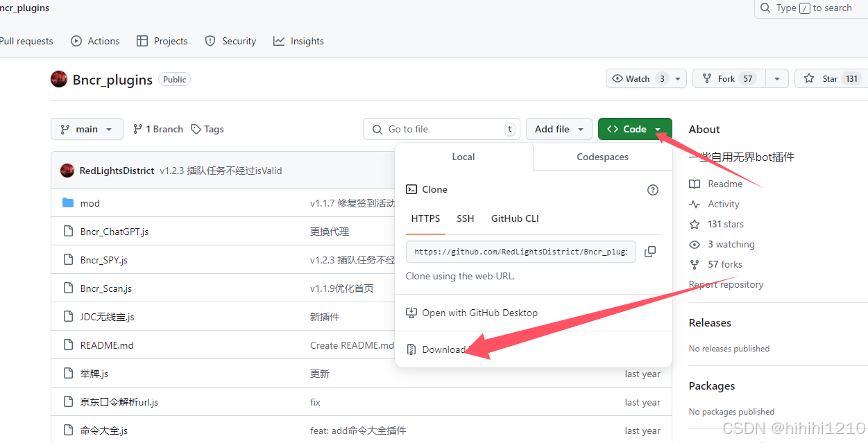Open the Releases section link
Screen dimensions: 868x443
pyautogui.click(x=710, y=322)
